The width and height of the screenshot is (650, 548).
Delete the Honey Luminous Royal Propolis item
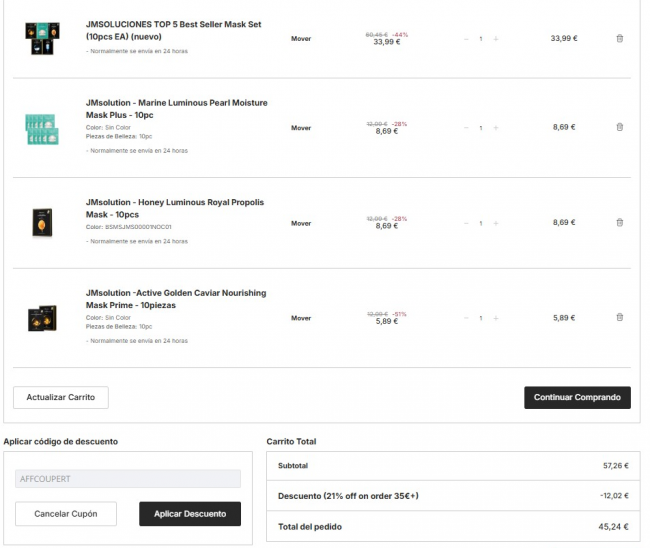pos(619,223)
